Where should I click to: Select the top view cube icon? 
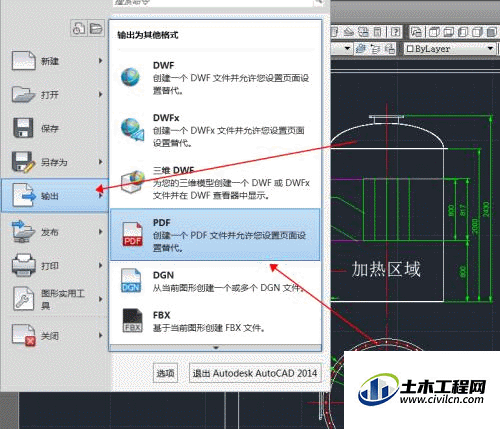coord(434,32)
